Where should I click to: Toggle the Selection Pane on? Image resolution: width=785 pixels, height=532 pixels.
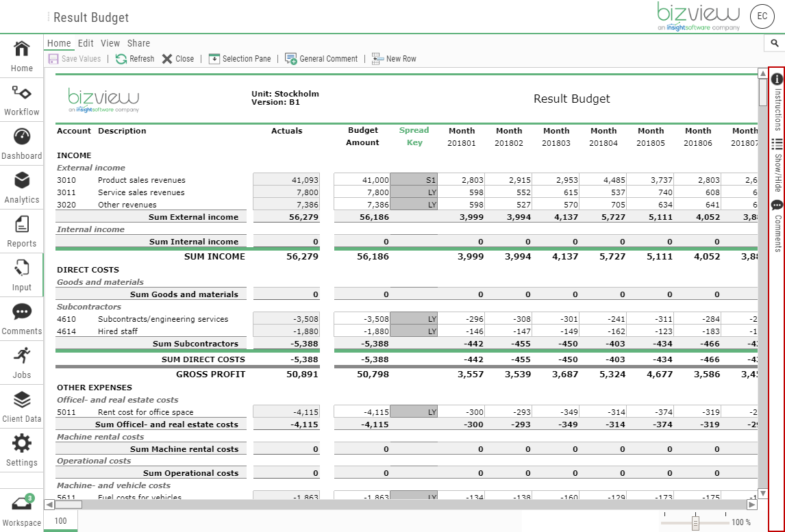(240, 59)
